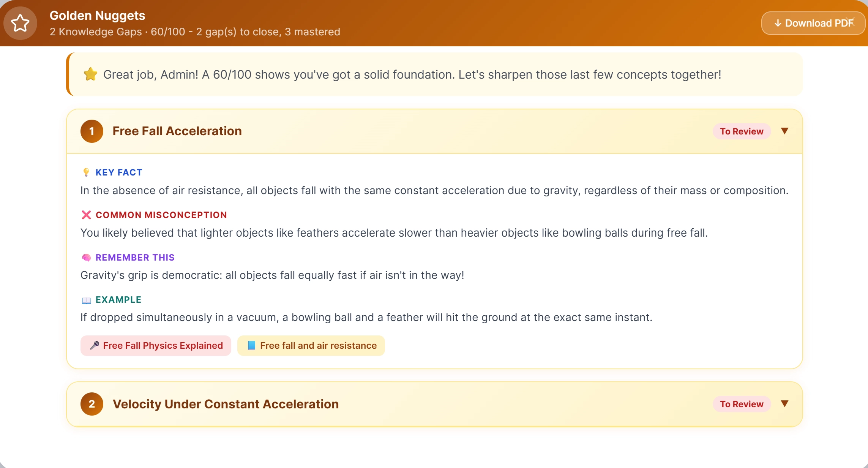Select numbered badge 2 on the second card
The width and height of the screenshot is (868, 468).
click(92, 404)
